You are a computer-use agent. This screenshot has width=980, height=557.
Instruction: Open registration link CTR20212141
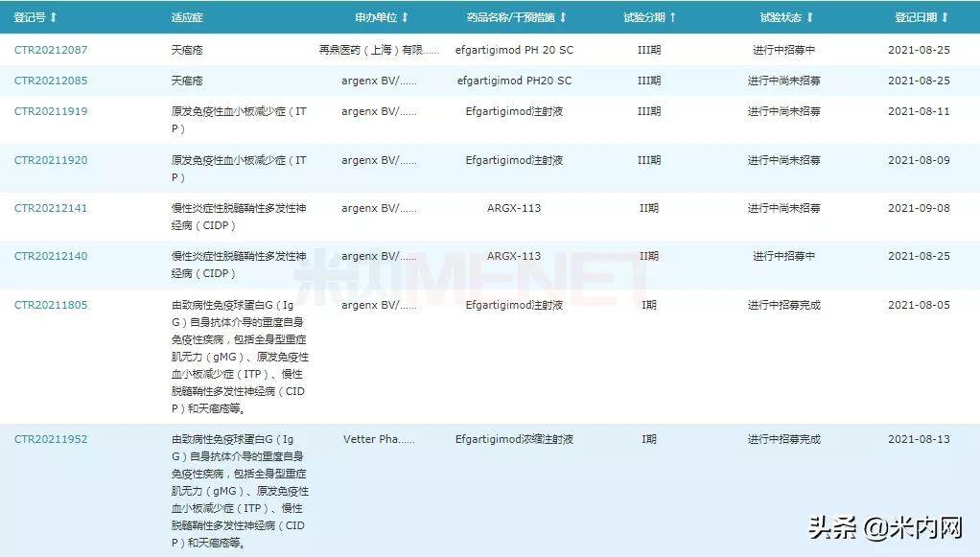51,208
